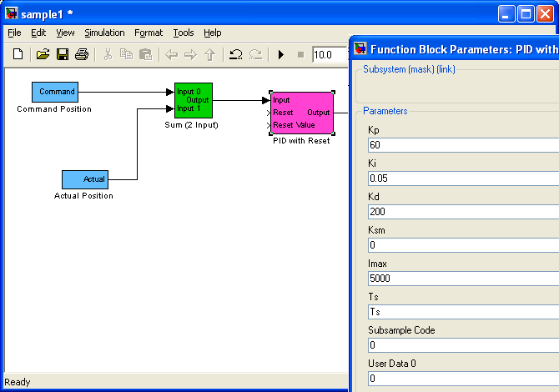Click the Kd field showing 200
Image resolution: width=559 pixels, height=392 pixels.
[x=463, y=212]
